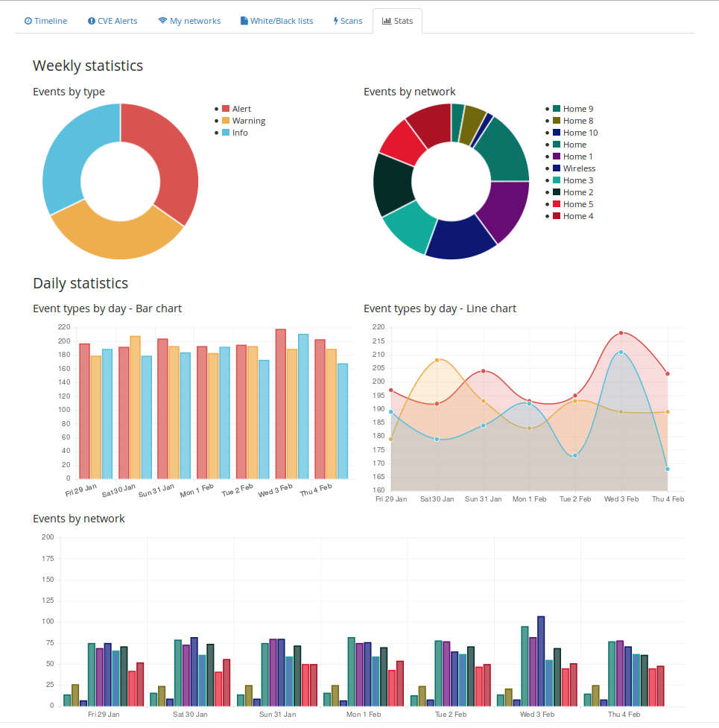Click the Home 4 legend swatch
This screenshot has height=728, width=719.
click(x=557, y=216)
